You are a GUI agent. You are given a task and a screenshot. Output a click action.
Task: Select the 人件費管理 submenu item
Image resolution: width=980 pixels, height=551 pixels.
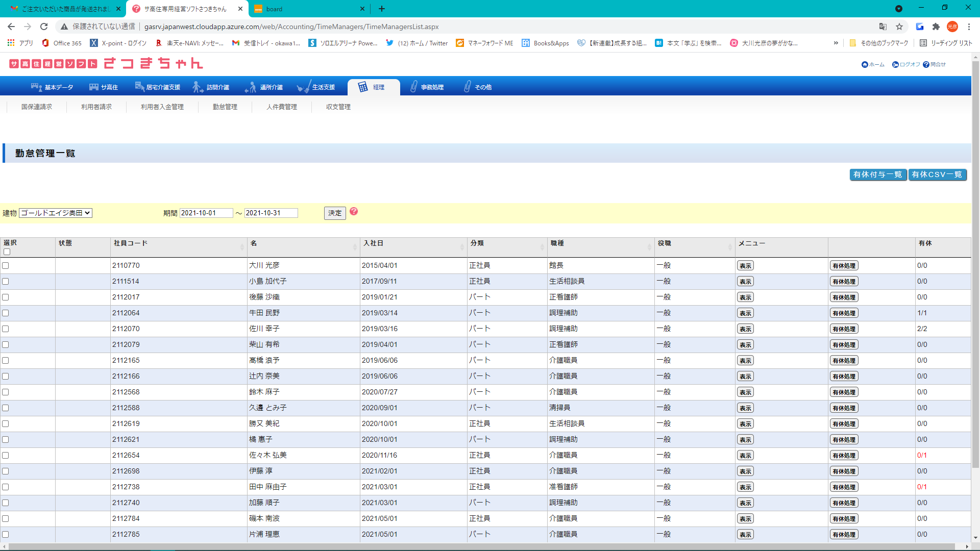click(281, 107)
